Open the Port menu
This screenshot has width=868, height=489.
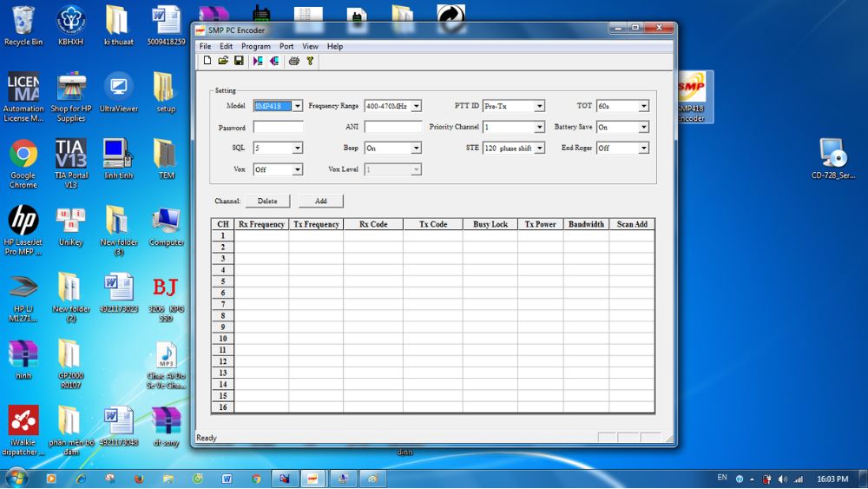pyautogui.click(x=286, y=46)
